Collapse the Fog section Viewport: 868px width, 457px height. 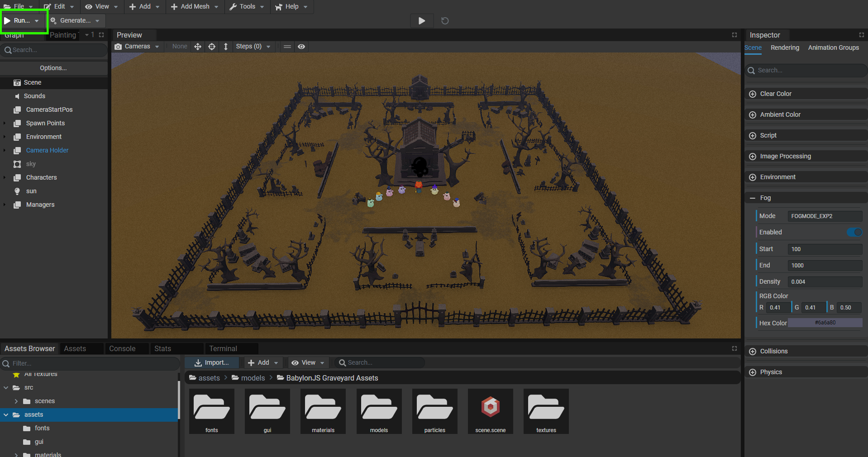[x=753, y=198]
